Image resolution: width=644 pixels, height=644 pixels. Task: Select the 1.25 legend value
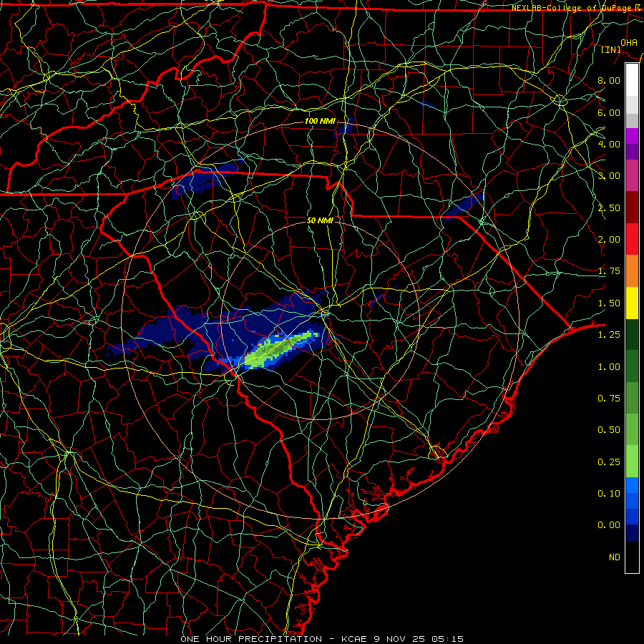tap(609, 335)
